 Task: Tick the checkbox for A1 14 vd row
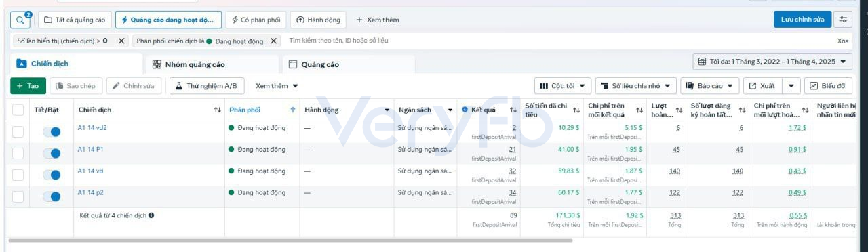(18, 175)
